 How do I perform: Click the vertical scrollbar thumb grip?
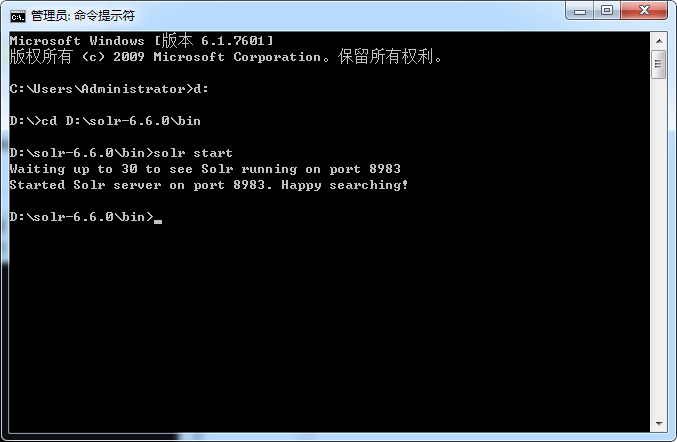658,64
